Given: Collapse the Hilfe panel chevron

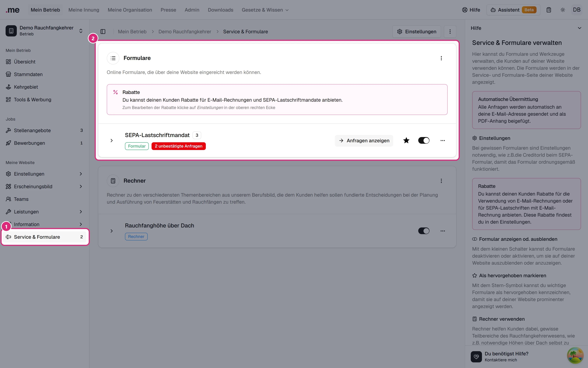Looking at the screenshot, I should (x=579, y=28).
